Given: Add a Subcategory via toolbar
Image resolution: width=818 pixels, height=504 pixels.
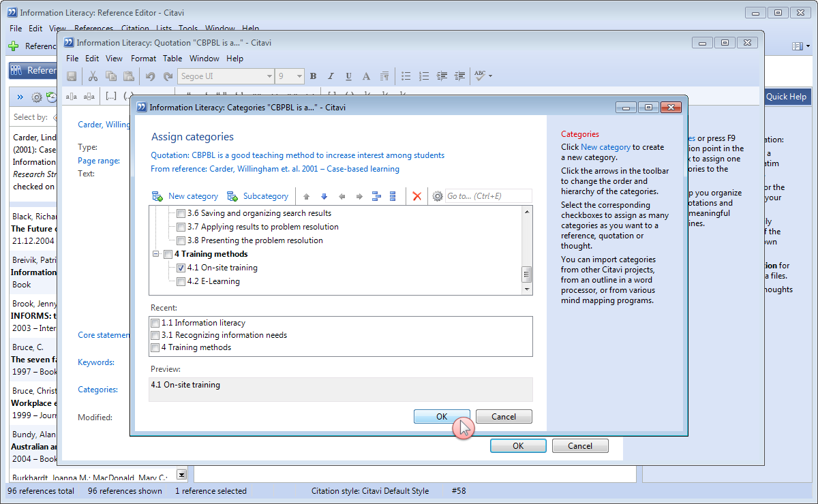Looking at the screenshot, I should [232, 196].
